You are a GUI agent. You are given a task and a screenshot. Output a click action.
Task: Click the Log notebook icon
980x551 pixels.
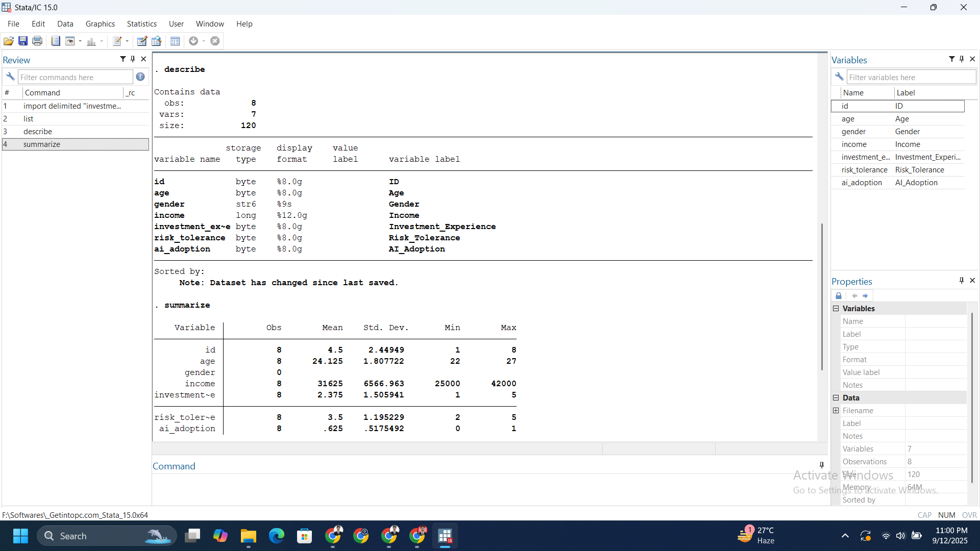[x=56, y=41]
